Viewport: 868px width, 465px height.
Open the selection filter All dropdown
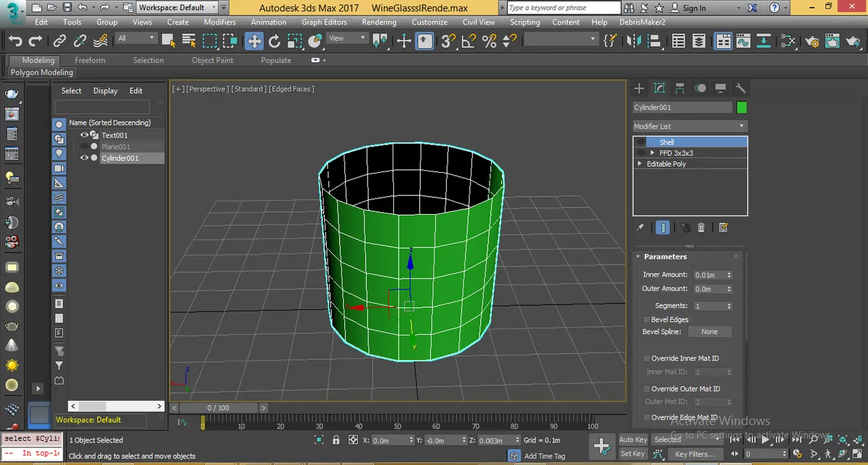(x=136, y=39)
